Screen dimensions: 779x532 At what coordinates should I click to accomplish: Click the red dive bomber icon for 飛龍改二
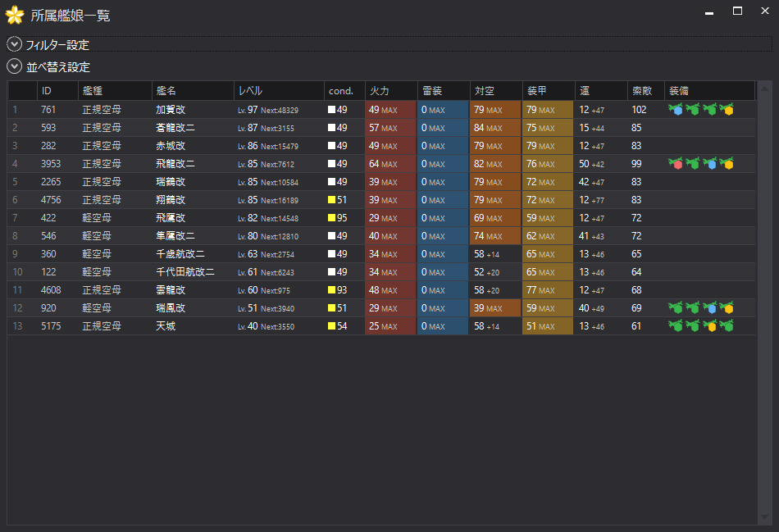point(676,163)
